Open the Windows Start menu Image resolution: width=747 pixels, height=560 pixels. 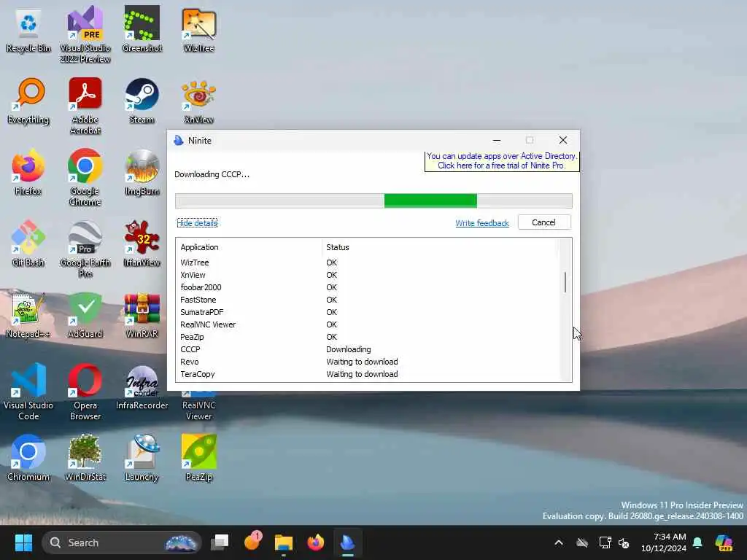[23, 542]
